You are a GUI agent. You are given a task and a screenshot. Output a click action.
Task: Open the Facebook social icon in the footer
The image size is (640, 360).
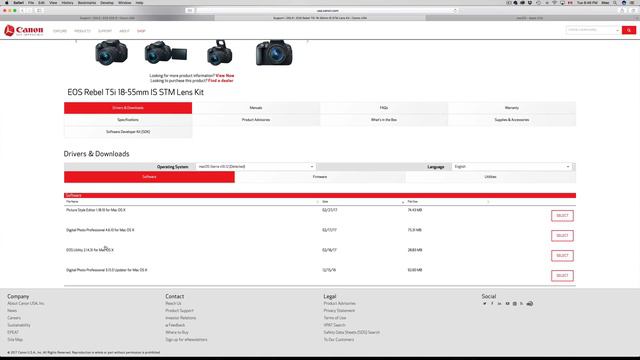(x=492, y=304)
